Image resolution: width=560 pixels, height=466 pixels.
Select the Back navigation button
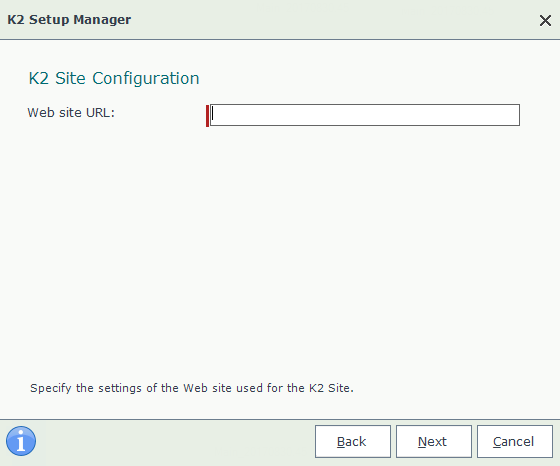352,441
